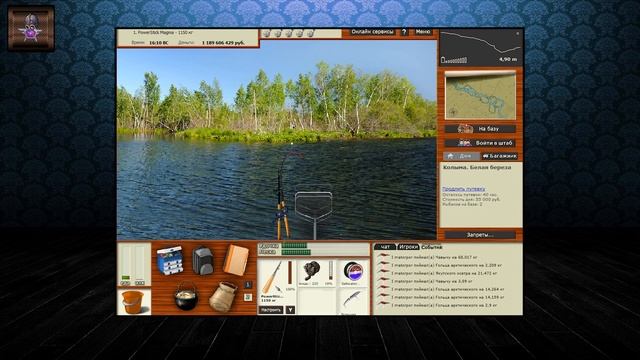
Task: Open Онлайн сервисы
Action: pos(372,32)
